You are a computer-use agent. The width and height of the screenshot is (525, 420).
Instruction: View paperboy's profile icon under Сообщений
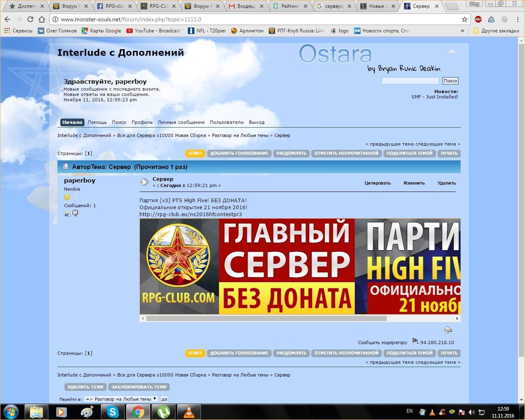pyautogui.click(x=67, y=213)
